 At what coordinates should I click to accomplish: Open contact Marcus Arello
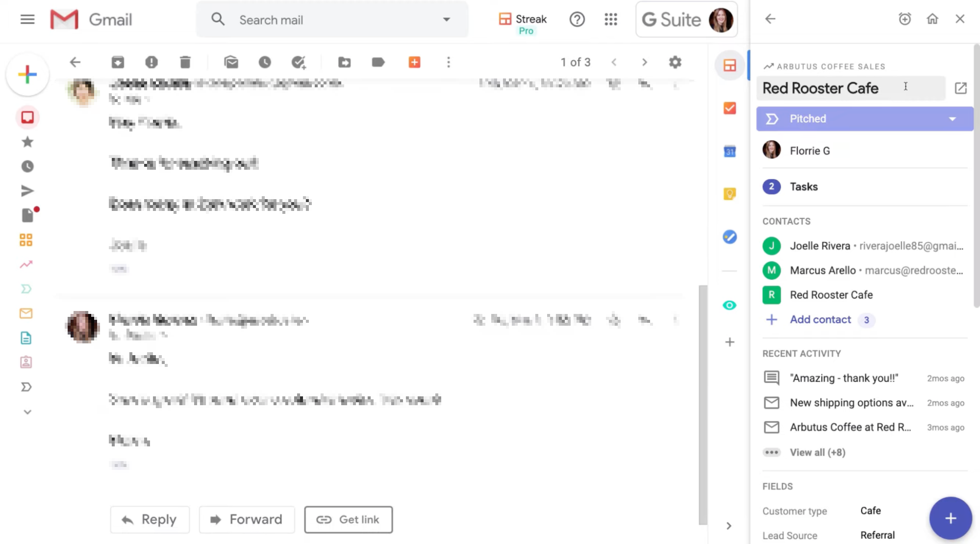pos(863,270)
